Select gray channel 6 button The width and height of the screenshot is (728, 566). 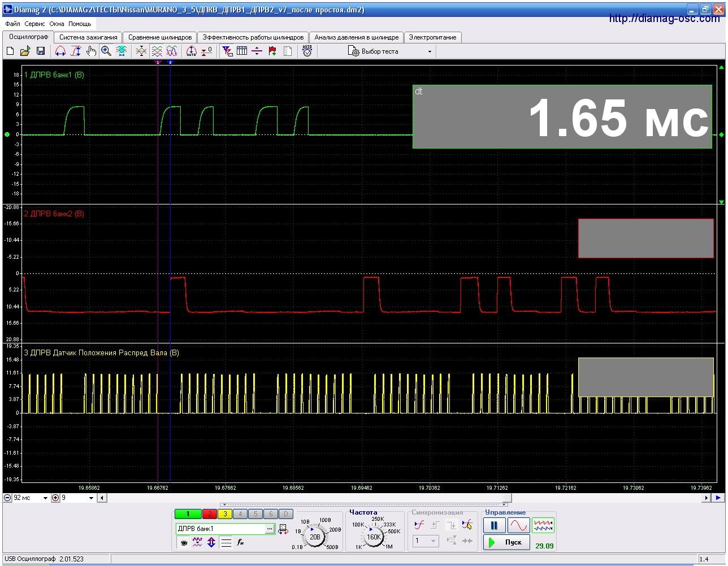(x=271, y=514)
